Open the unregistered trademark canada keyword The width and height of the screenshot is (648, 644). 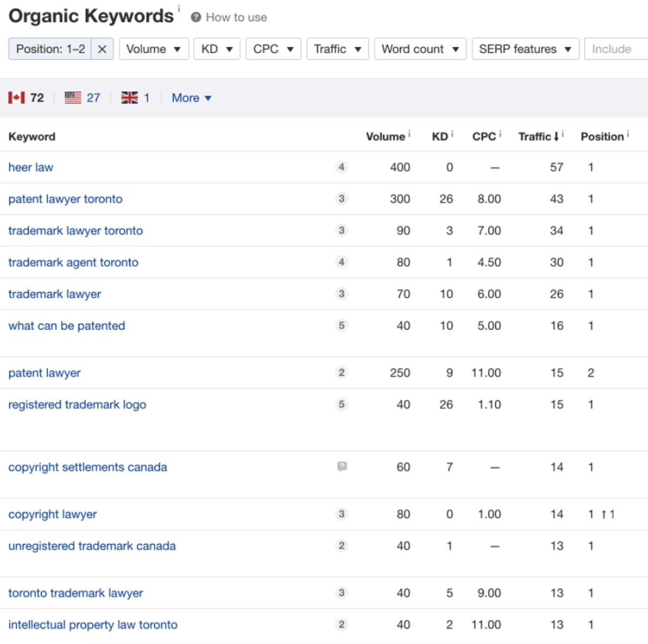tap(92, 546)
